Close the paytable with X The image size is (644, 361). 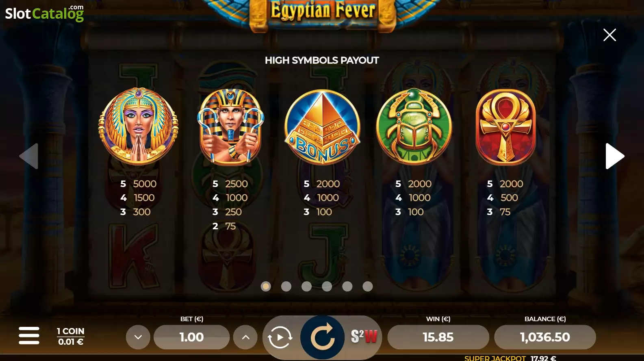pyautogui.click(x=609, y=35)
